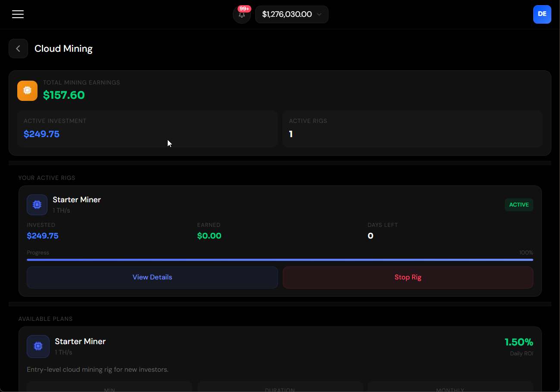
Task: Click the active rig's Starter Miner name
Action: (x=77, y=200)
